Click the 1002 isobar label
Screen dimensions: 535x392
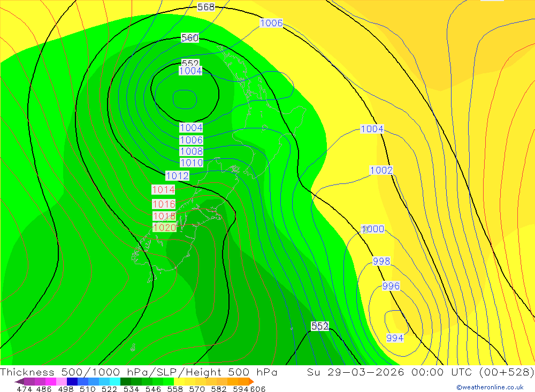click(381, 170)
